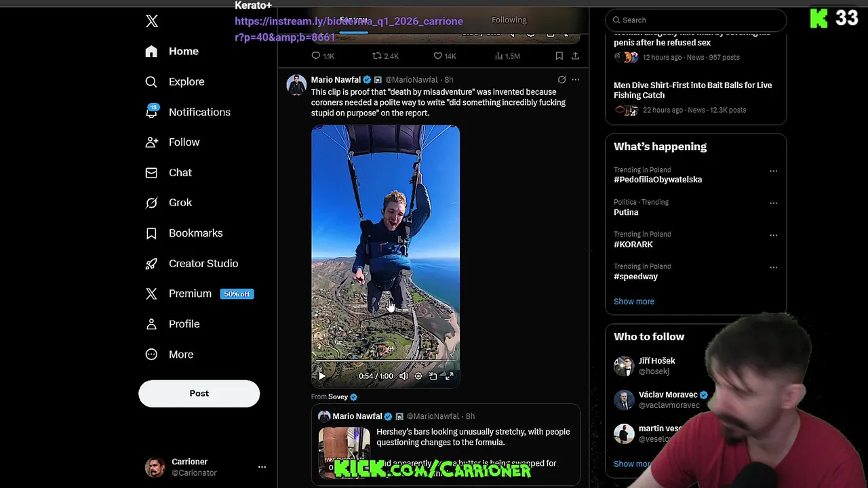Reply to the post with 1.1K replies
Screen dimensions: 868x488
(x=323, y=56)
